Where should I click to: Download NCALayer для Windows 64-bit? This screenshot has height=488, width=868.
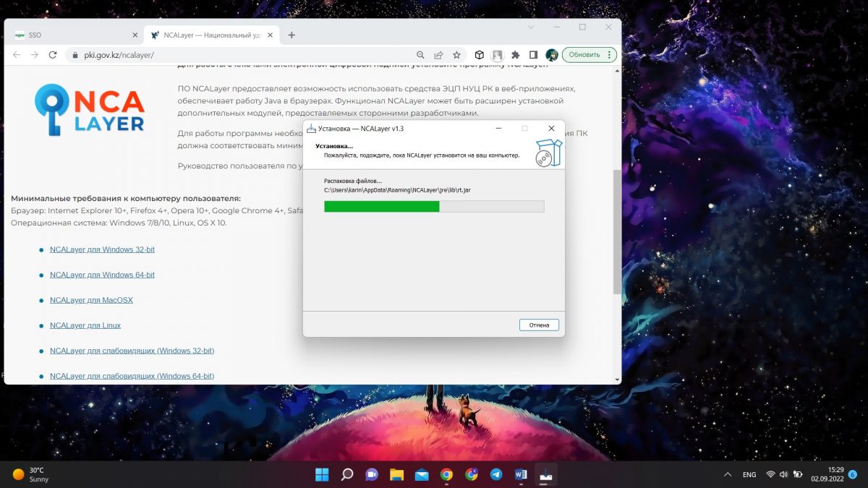[x=102, y=275]
